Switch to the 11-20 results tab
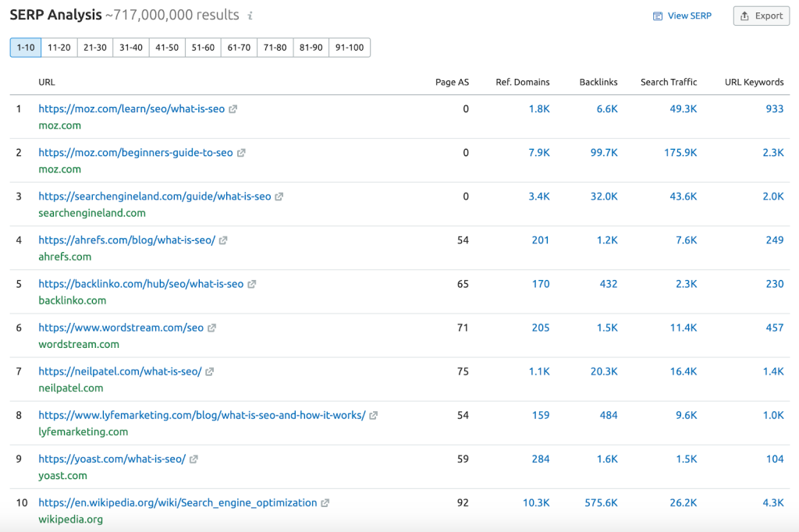Screen dimensions: 799x532 (59, 48)
